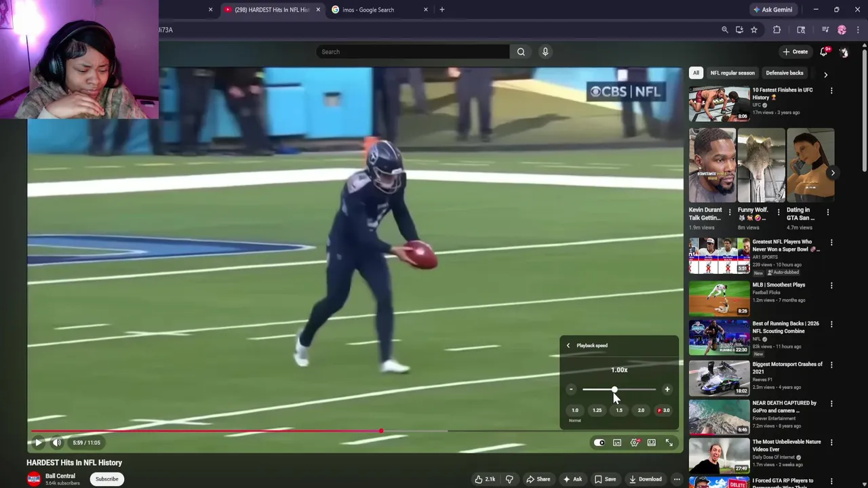Subscribe to Ball Central channel
This screenshot has height=488, width=868.
pos(106,479)
